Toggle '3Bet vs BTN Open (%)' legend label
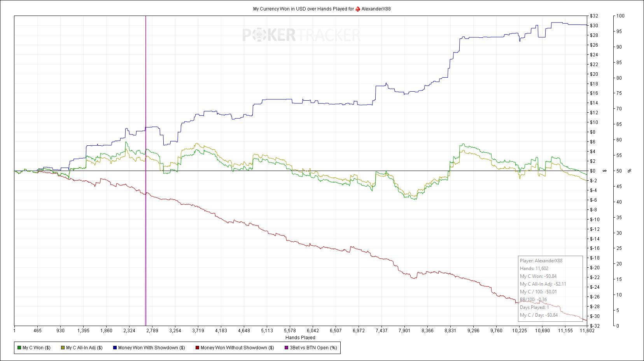Screen dimensions: 644x361 pyautogui.click(x=313, y=348)
